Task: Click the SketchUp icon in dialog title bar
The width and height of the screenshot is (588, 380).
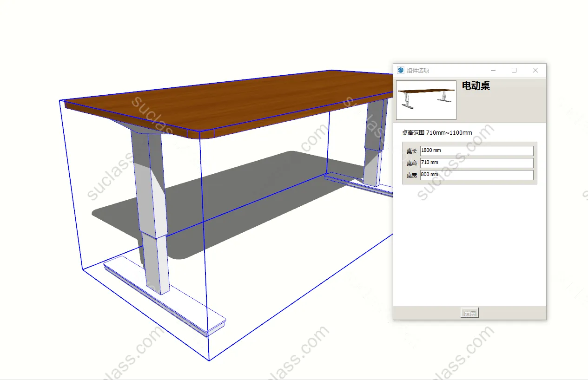Action: pos(401,70)
